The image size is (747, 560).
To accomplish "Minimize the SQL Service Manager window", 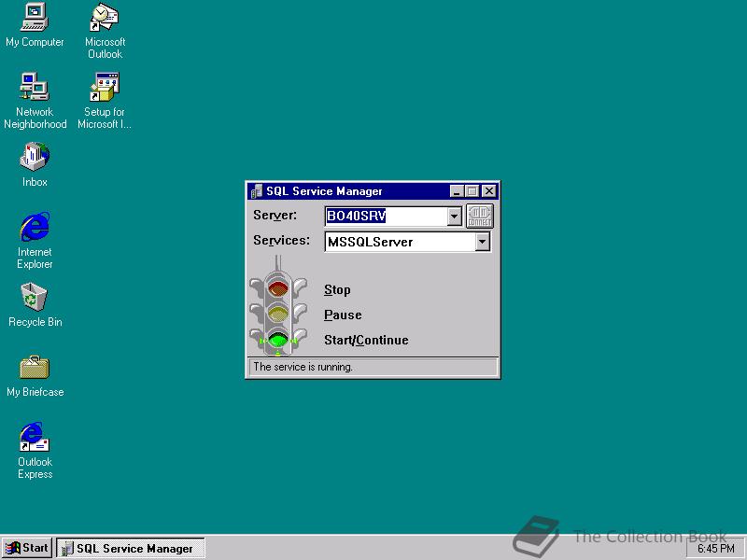I will (x=457, y=191).
